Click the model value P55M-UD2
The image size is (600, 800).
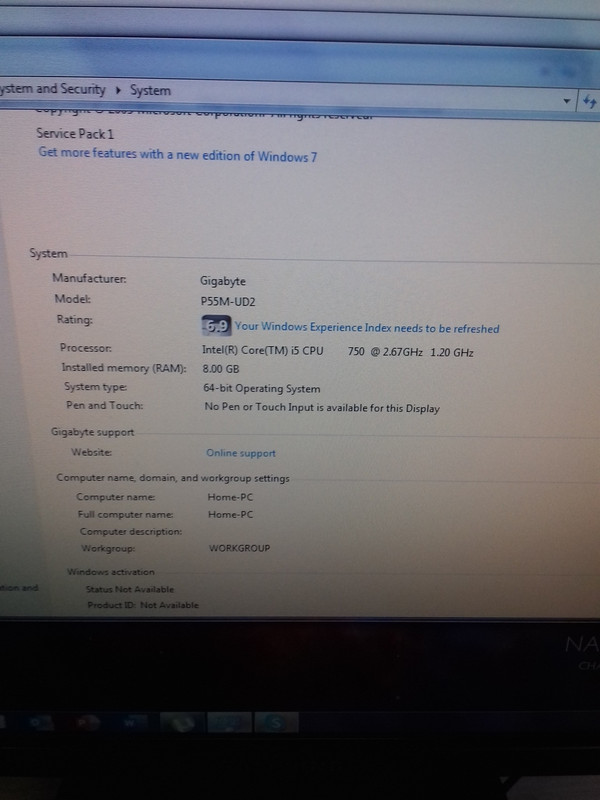(228, 302)
